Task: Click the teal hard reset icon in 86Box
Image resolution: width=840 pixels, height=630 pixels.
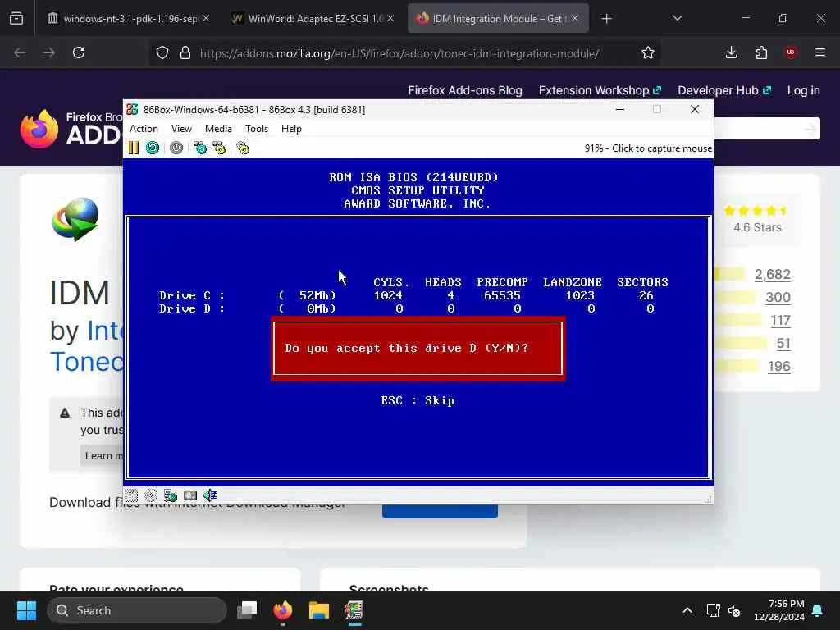Action: 153,148
